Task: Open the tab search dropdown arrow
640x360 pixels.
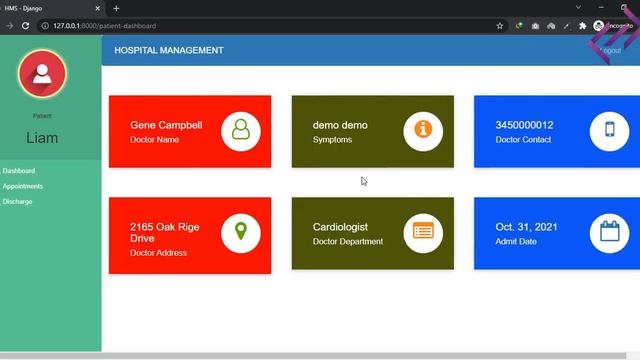Action: [578, 7]
